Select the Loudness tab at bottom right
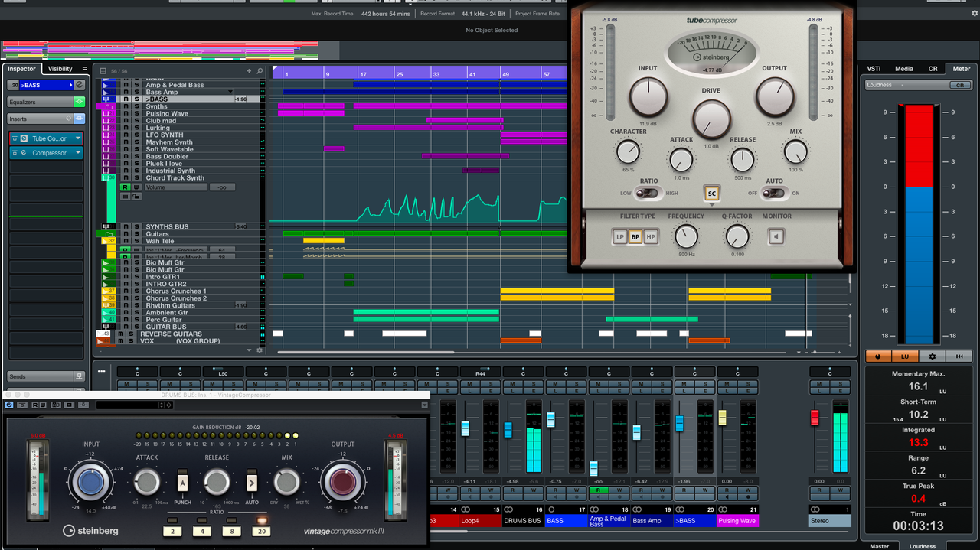The width and height of the screenshot is (980, 550). (x=923, y=546)
